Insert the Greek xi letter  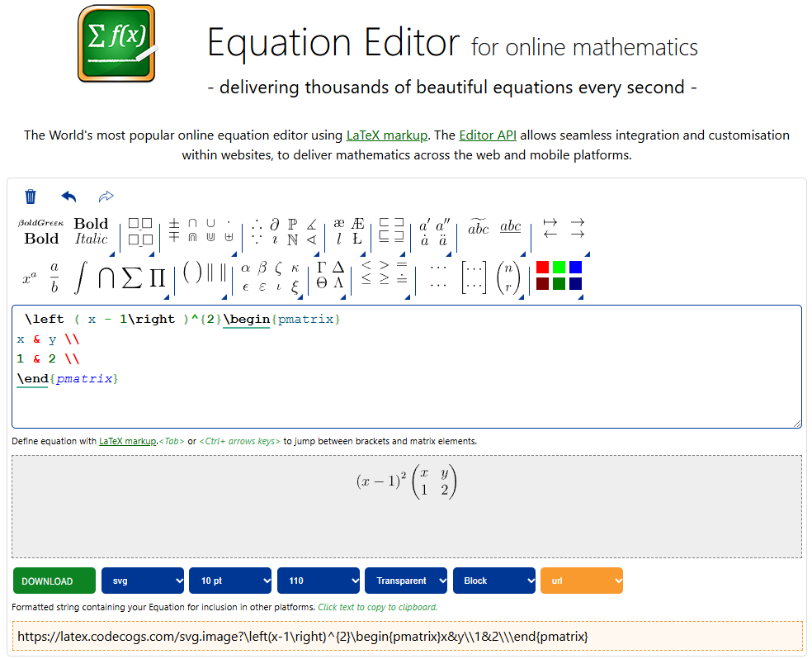coord(295,286)
